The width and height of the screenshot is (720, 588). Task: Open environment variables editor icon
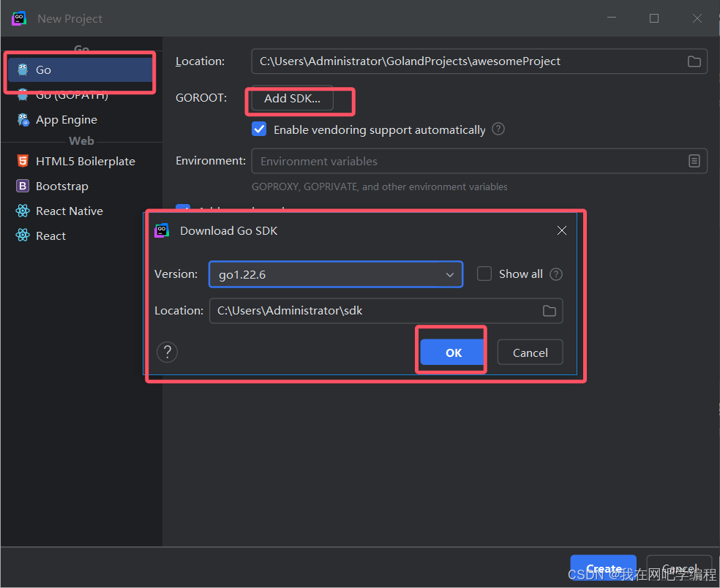pyautogui.click(x=694, y=161)
